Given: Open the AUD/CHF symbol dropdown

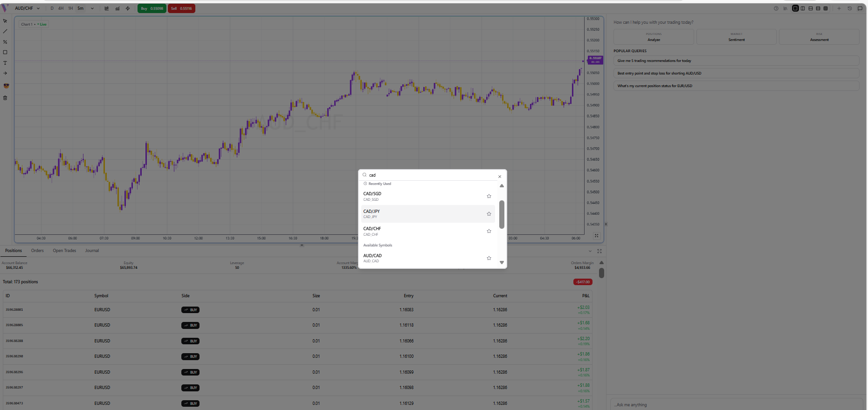Looking at the screenshot, I should (x=27, y=8).
